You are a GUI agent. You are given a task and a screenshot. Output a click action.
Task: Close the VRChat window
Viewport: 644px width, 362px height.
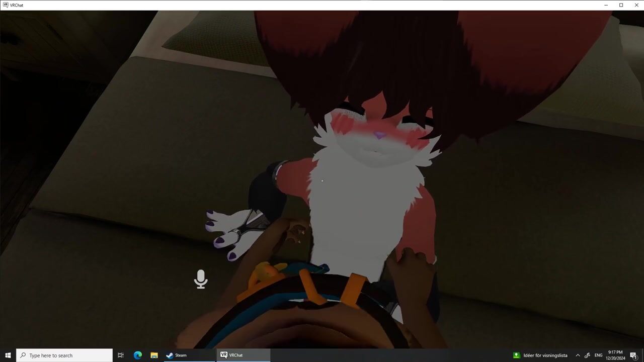(636, 5)
